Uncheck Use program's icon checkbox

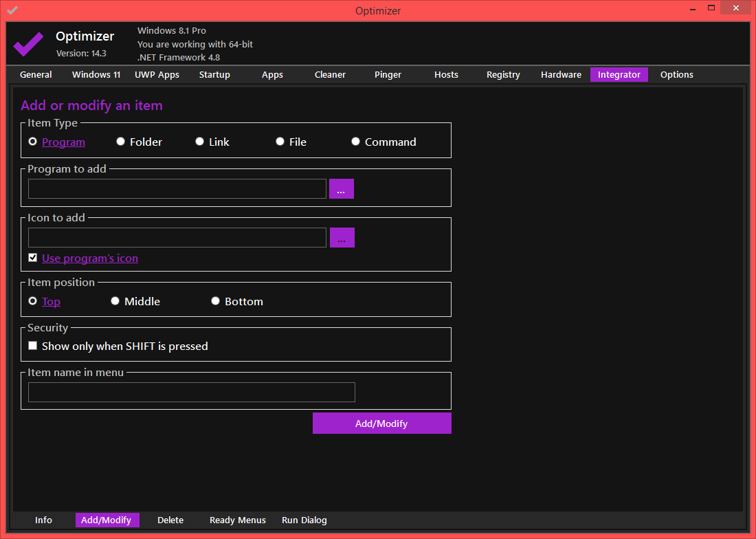pos(33,258)
